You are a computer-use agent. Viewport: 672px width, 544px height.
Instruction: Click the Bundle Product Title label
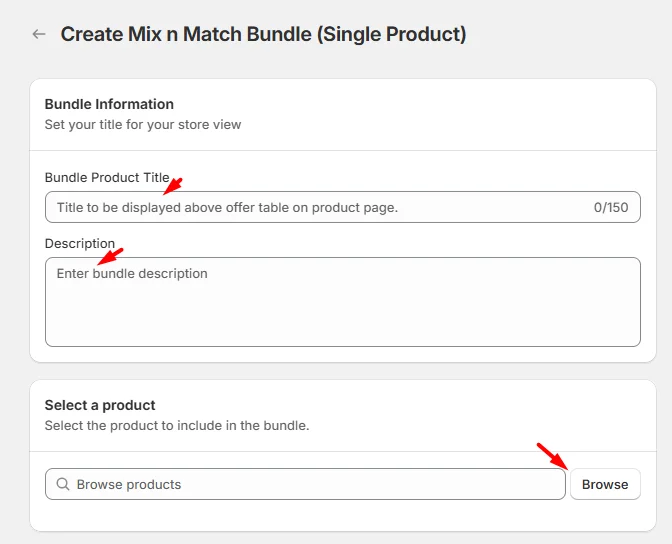click(x=107, y=177)
